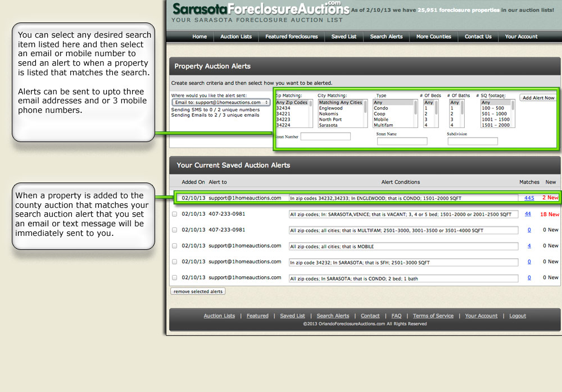Click the Zip Matching list scrollbar
562x392 pixels.
pyautogui.click(x=310, y=113)
